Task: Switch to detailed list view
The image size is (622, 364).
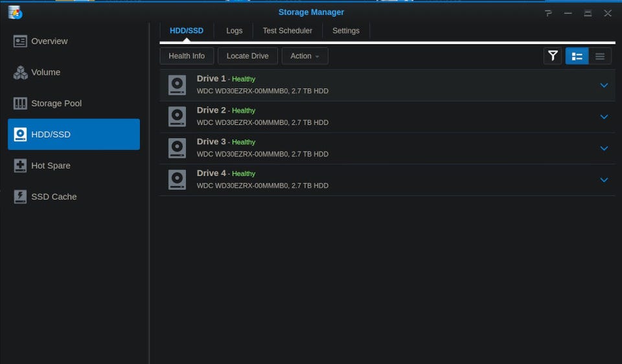Action: (x=577, y=56)
